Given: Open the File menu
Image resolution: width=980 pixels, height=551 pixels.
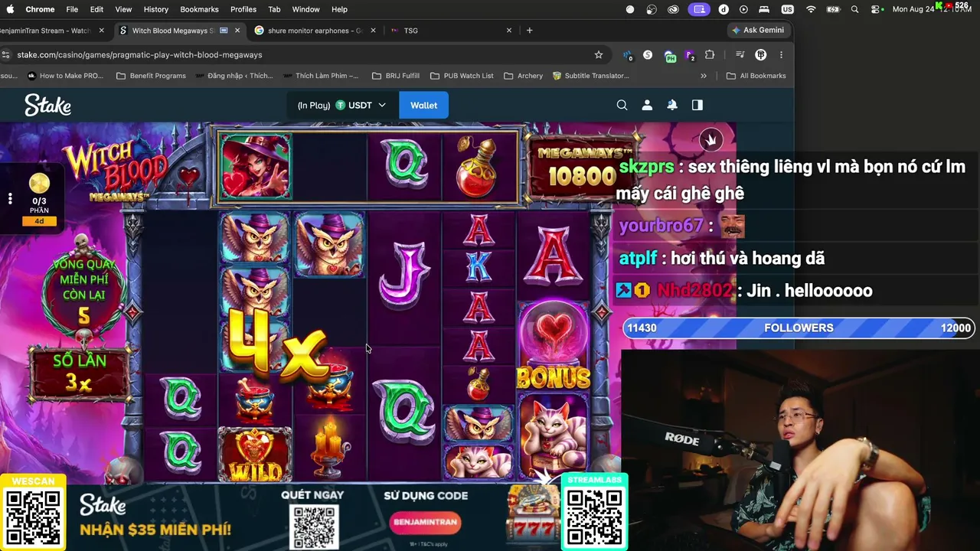Looking at the screenshot, I should pos(72,9).
